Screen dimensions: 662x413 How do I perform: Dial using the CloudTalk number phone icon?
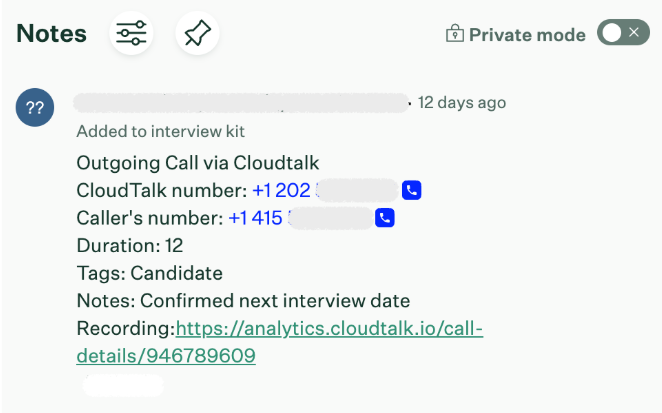pos(411,190)
